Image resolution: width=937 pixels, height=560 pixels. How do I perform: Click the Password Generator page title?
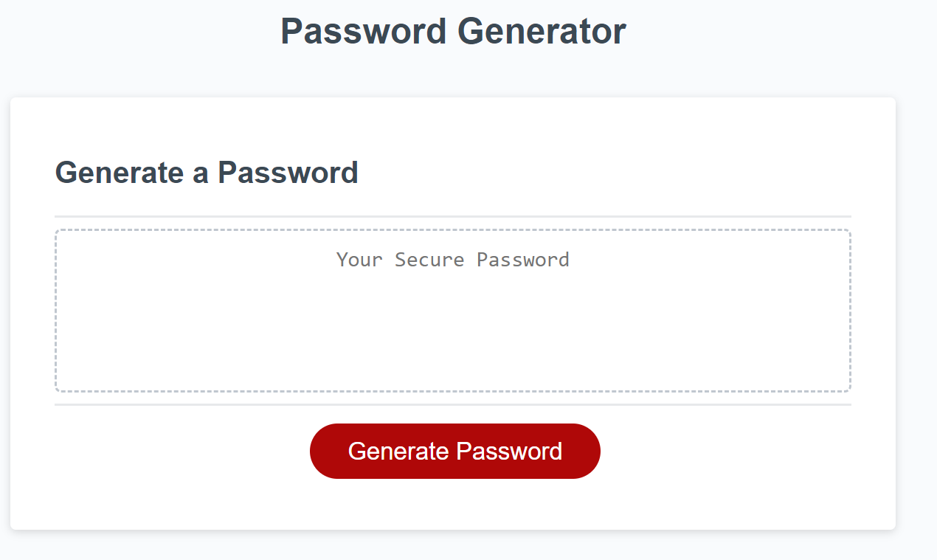point(452,31)
